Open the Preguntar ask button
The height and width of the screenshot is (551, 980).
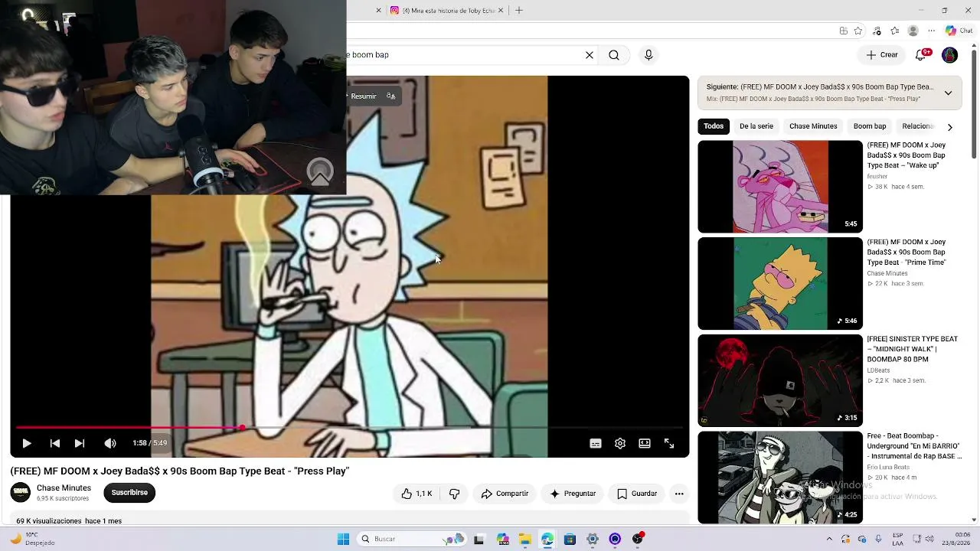click(x=573, y=494)
